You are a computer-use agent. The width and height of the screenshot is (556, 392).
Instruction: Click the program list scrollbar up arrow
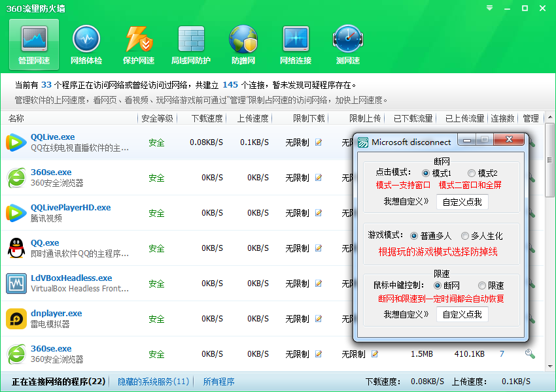[x=550, y=117]
